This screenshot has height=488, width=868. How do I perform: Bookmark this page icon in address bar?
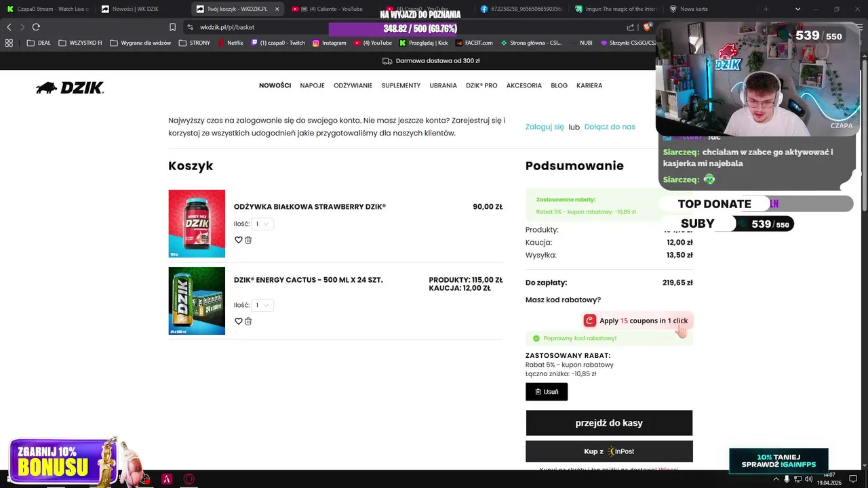(x=172, y=27)
